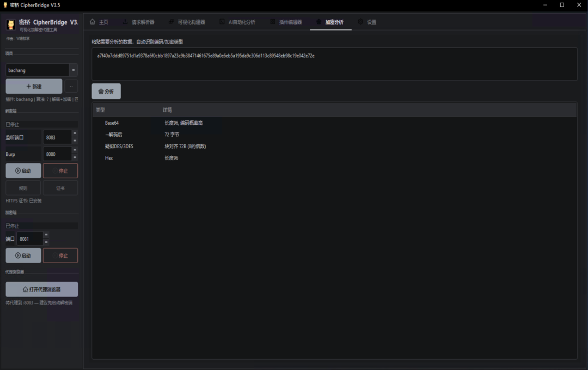
Task: Click the CipherBridge logo icon in the sidebar
Action: click(x=11, y=25)
